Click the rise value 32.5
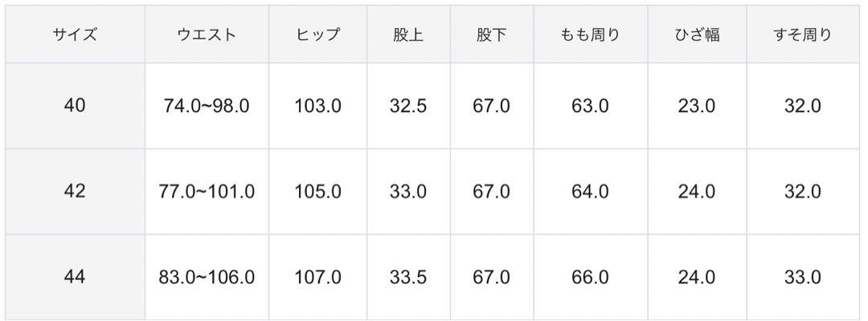 point(408,105)
